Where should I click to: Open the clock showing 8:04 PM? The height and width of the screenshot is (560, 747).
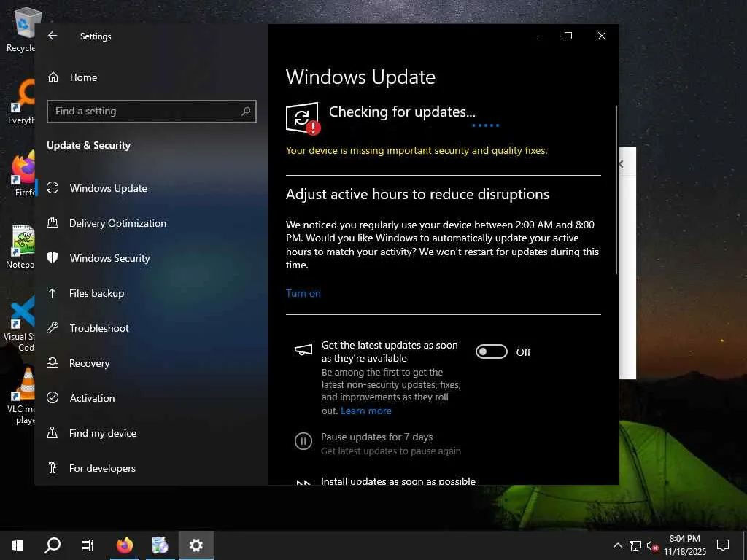(684, 545)
